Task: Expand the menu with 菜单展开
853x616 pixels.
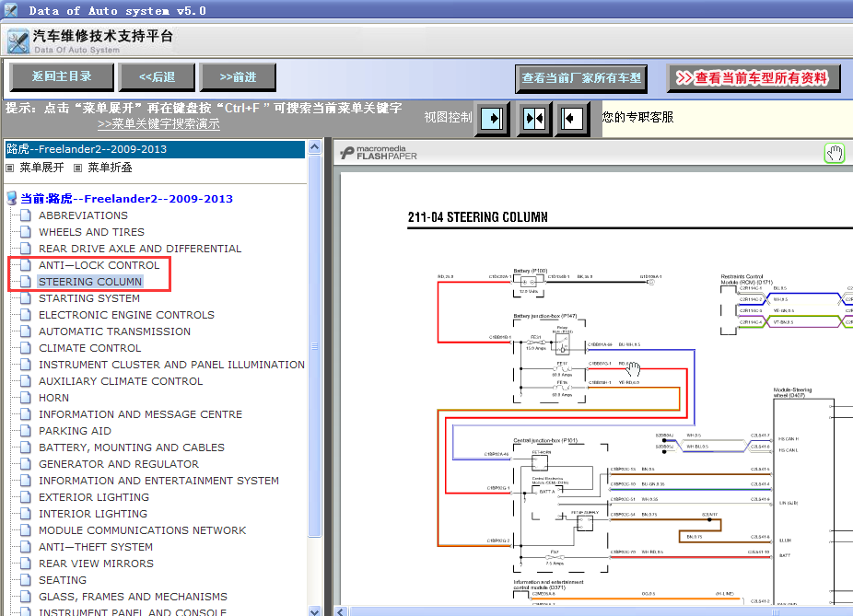Action: pos(41,168)
